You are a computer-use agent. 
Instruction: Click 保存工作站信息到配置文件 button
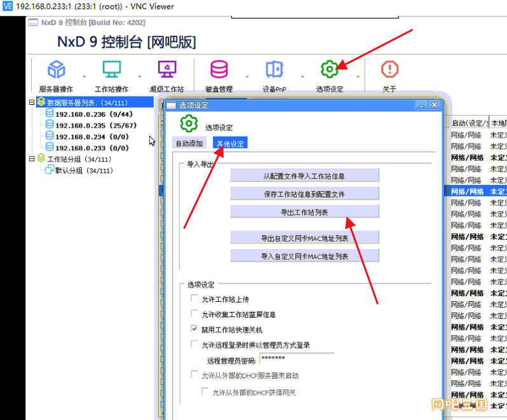(x=304, y=194)
